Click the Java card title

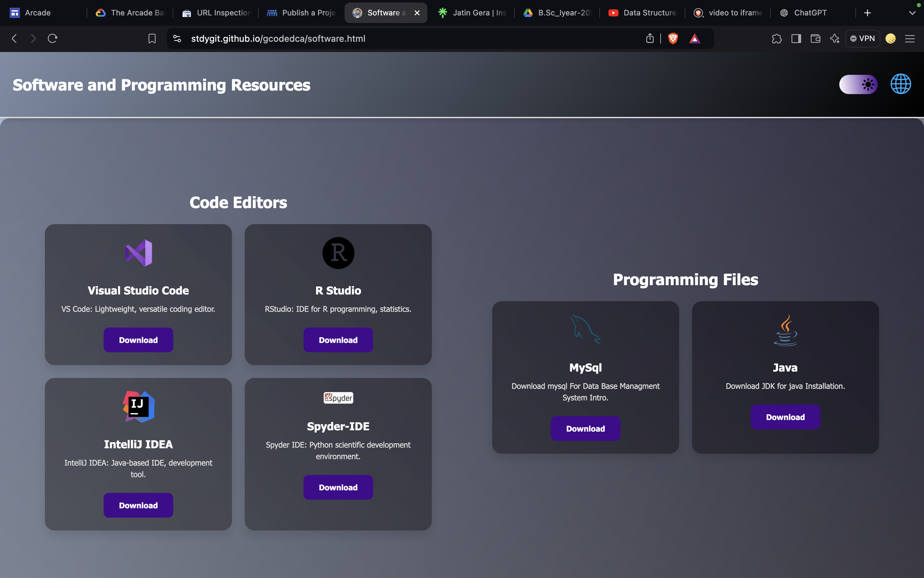tap(785, 368)
